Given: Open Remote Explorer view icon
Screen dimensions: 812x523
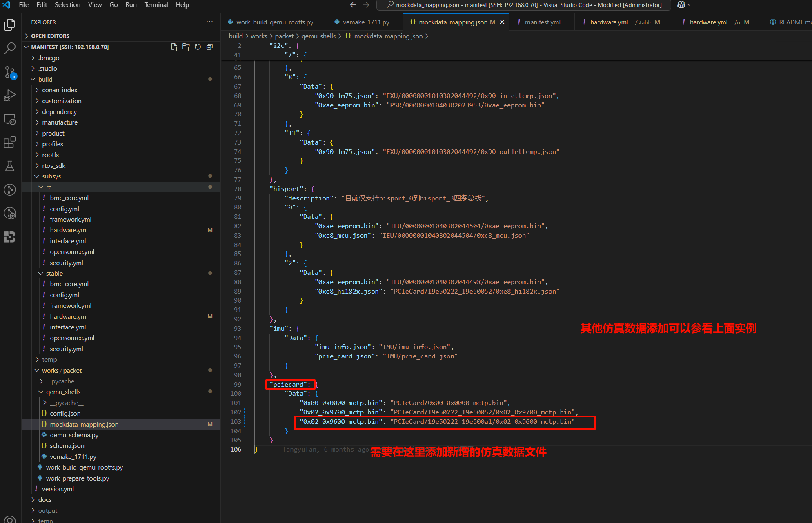Looking at the screenshot, I should click(x=10, y=119).
